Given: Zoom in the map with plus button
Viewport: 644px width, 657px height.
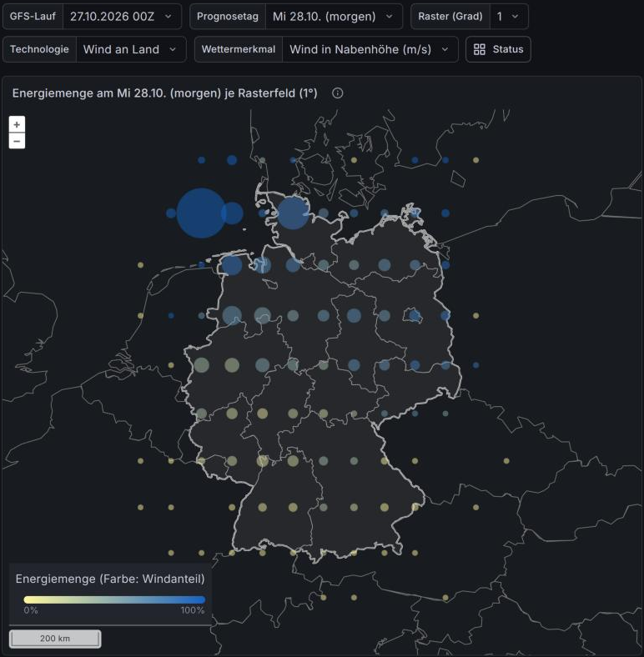Looking at the screenshot, I should (17, 124).
